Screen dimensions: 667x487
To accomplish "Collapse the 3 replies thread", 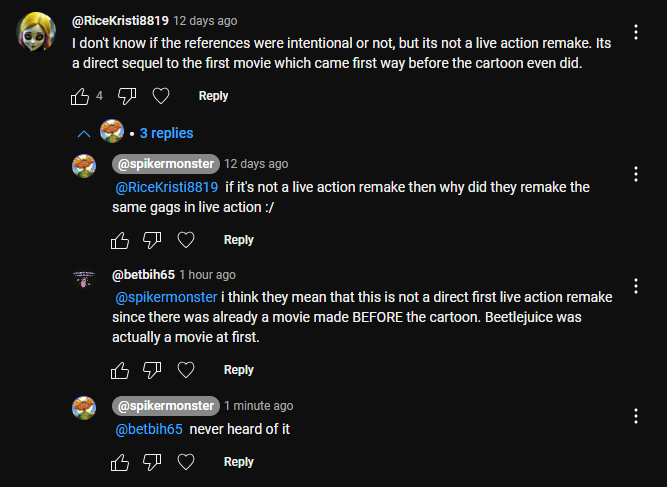I will click(84, 134).
